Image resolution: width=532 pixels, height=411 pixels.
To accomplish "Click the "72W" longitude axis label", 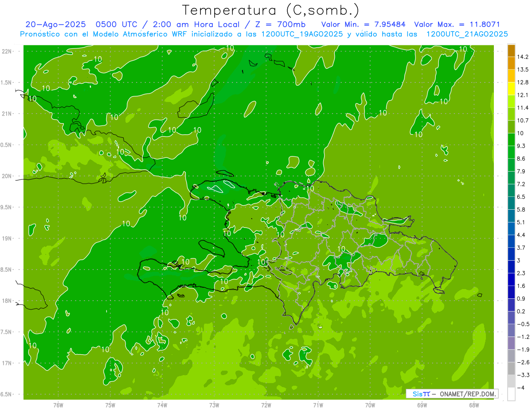I will click(x=266, y=405).
